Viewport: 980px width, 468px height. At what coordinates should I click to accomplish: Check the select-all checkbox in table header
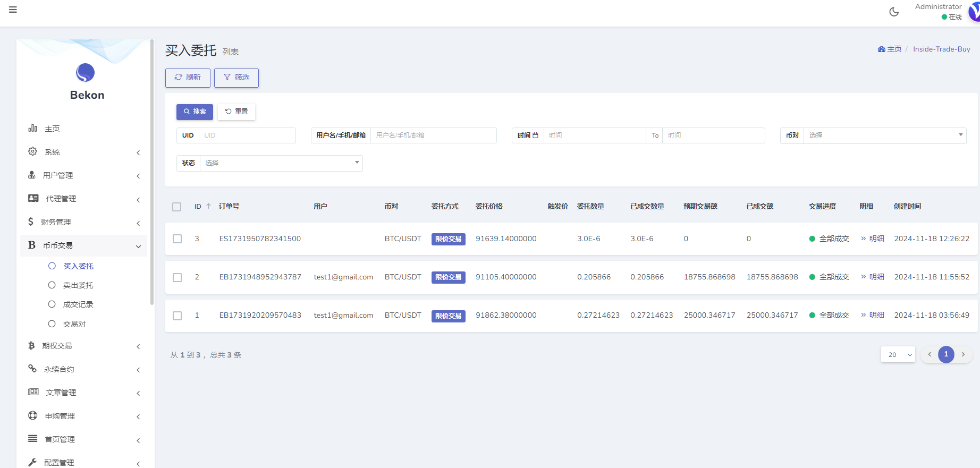click(x=177, y=207)
